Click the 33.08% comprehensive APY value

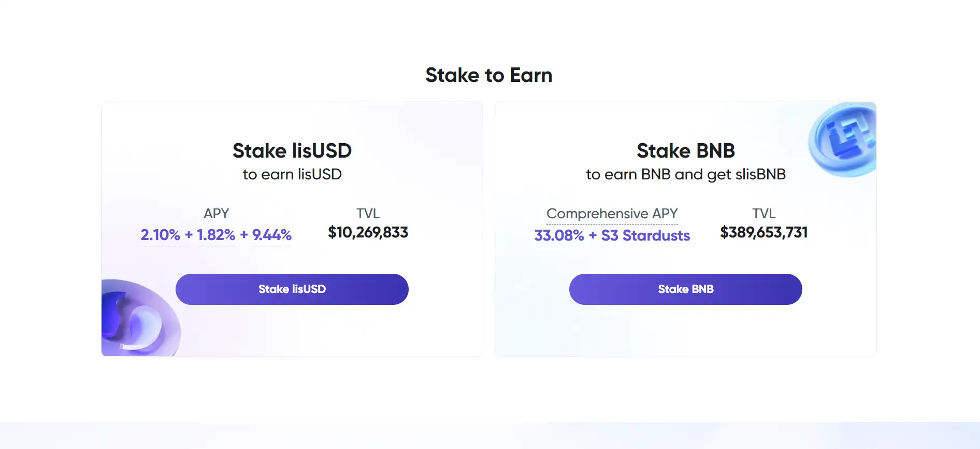[559, 235]
